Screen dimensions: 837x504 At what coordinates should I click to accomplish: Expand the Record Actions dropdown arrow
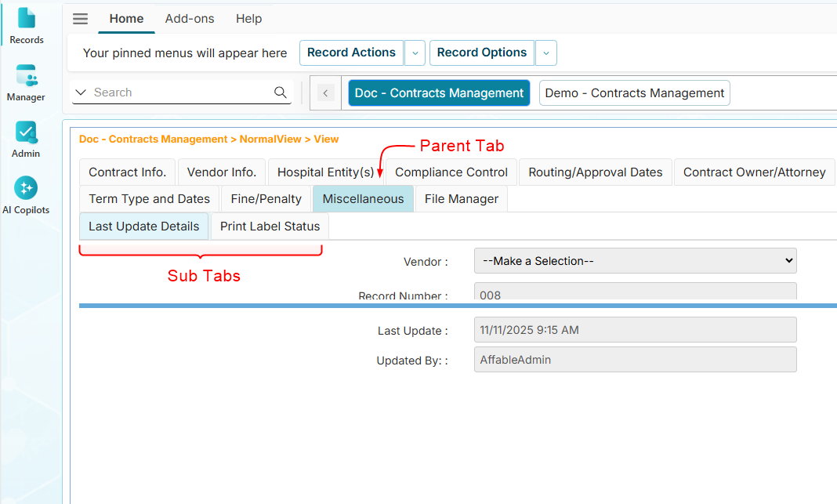[x=415, y=53]
